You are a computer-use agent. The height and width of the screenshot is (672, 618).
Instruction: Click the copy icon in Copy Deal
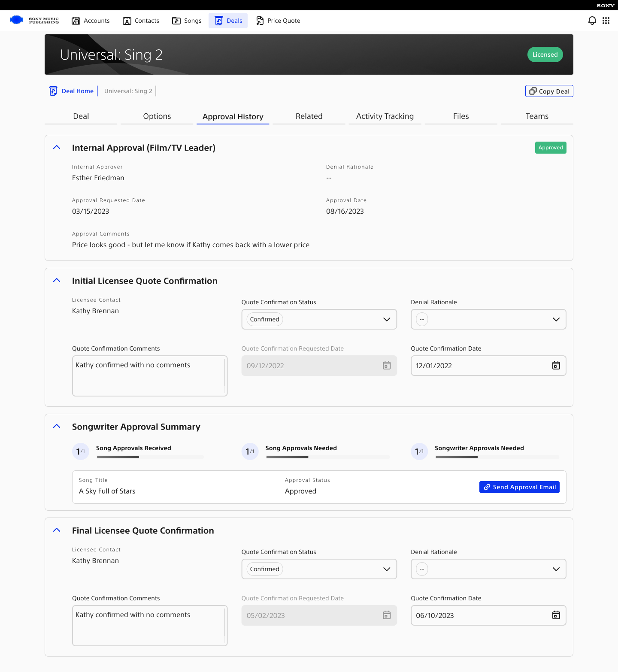(533, 91)
